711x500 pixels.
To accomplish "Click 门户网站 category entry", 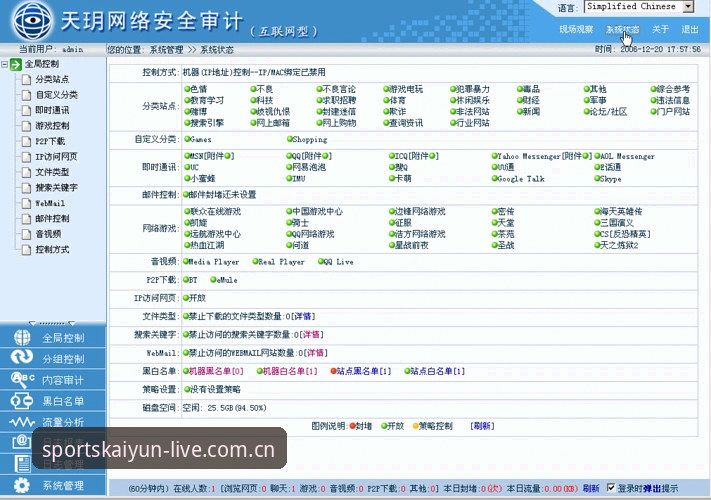I will click(673, 112).
